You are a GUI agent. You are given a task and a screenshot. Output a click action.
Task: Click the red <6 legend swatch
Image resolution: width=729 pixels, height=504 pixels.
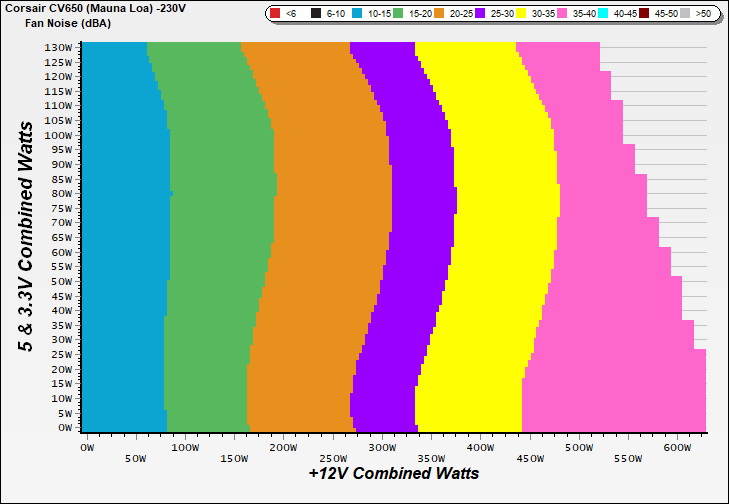click(274, 13)
